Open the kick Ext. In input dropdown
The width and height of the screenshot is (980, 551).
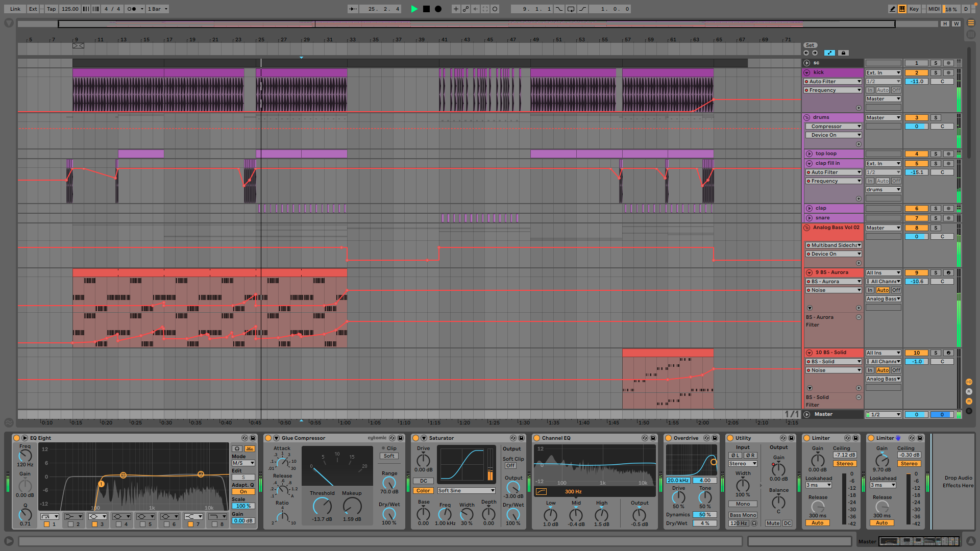coord(883,73)
